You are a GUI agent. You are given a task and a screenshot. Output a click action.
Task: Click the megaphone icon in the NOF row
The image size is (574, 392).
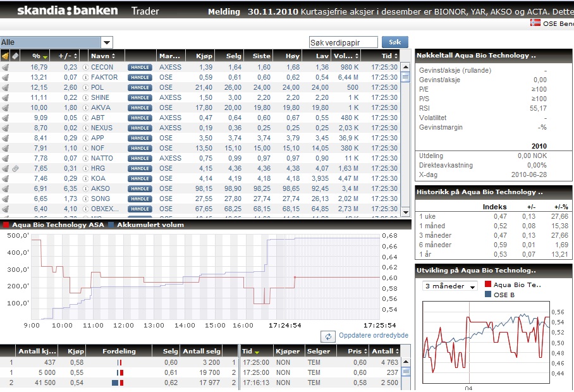pos(5,148)
